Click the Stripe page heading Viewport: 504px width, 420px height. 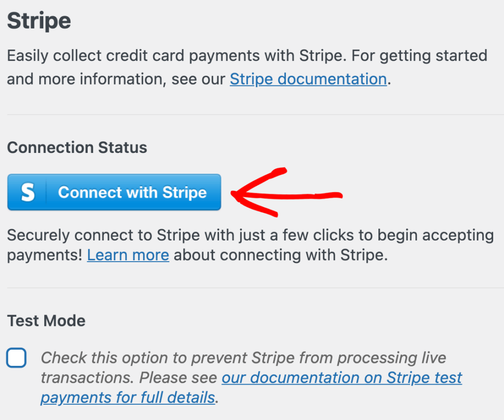tap(38, 20)
